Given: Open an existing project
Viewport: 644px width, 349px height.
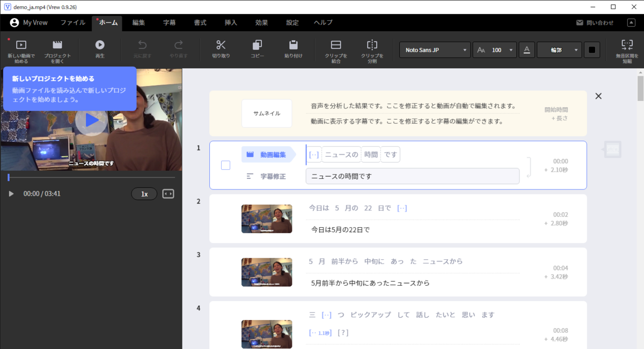Looking at the screenshot, I should [58, 49].
